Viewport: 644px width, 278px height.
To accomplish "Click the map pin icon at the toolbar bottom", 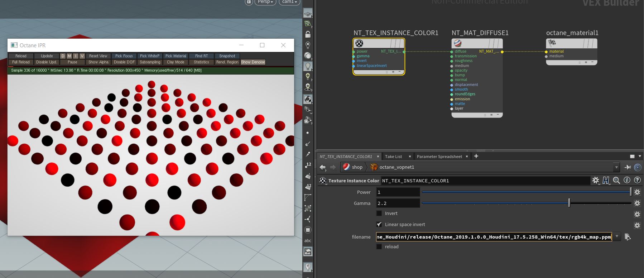I will pos(308,267).
